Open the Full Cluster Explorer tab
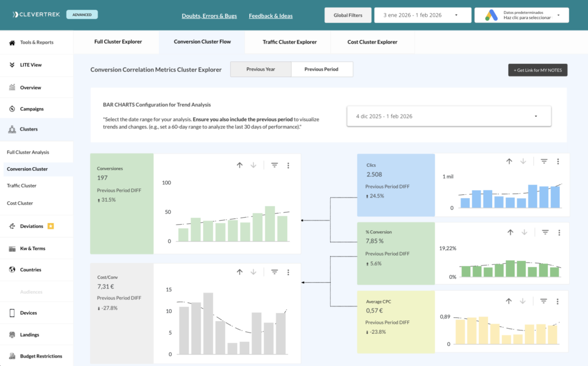 [118, 42]
